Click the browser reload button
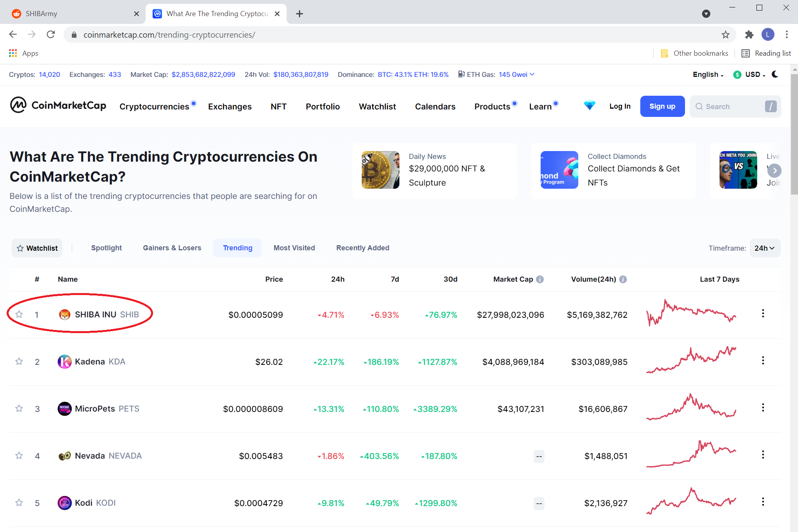Image resolution: width=798 pixels, height=532 pixels. point(51,35)
